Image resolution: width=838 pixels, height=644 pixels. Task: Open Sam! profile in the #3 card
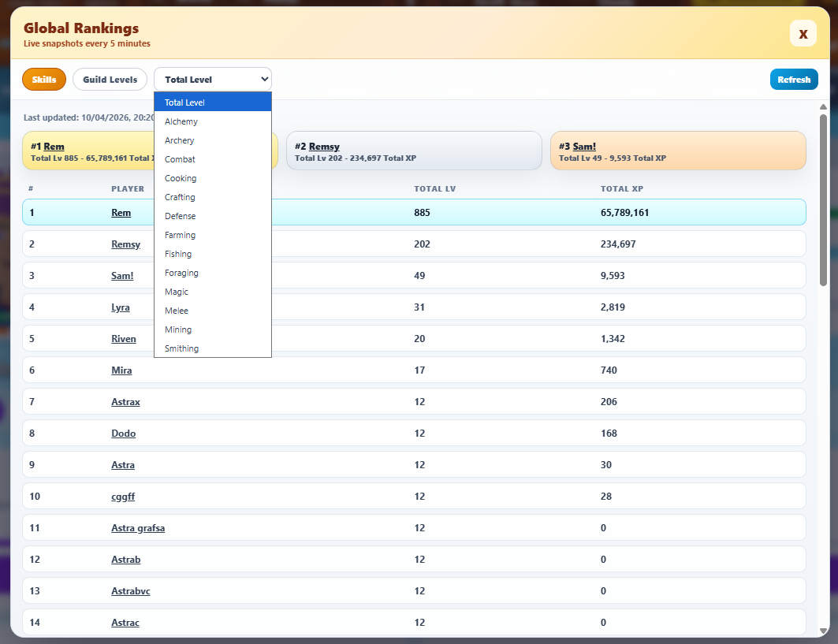click(x=584, y=147)
